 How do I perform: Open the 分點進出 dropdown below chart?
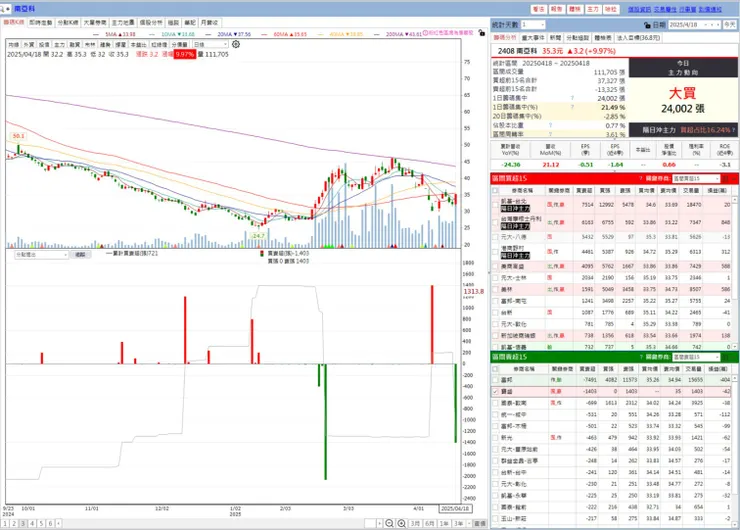coord(42,254)
